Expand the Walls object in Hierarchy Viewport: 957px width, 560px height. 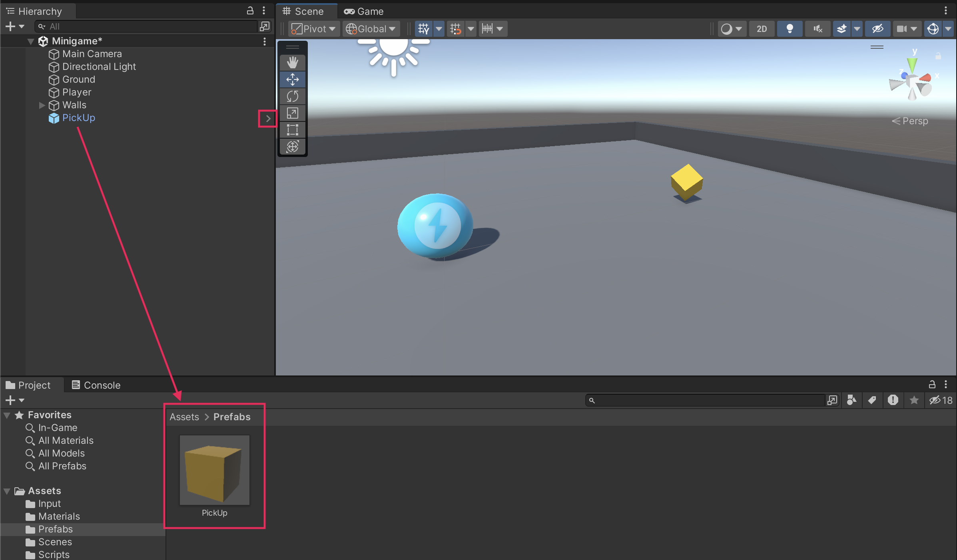pyautogui.click(x=42, y=105)
